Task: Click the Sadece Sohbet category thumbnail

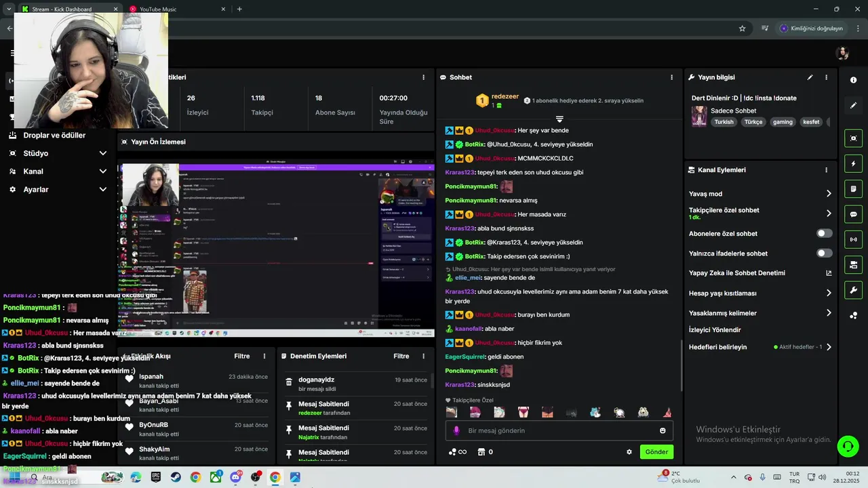Action: pyautogui.click(x=699, y=116)
